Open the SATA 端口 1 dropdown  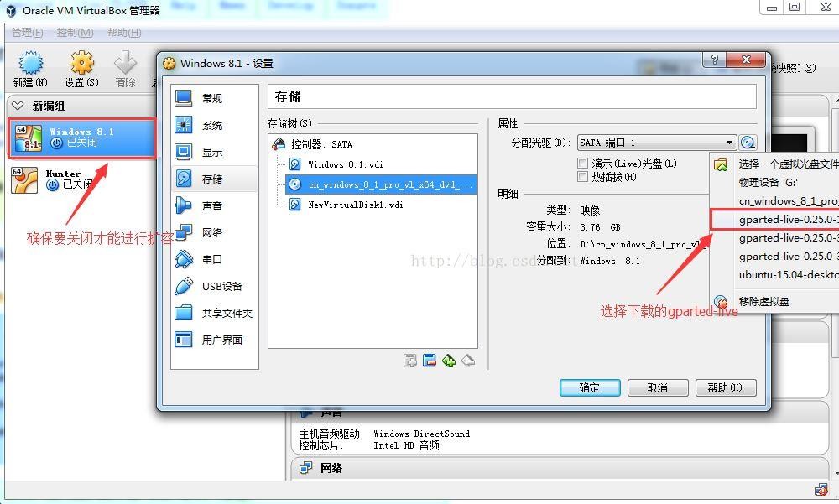pyautogui.click(x=656, y=143)
